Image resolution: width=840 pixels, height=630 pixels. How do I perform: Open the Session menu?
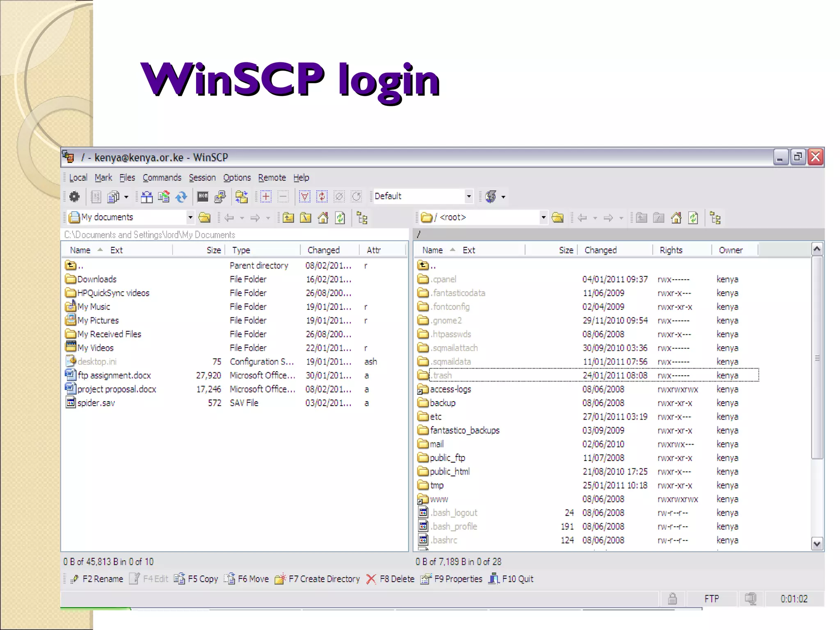point(202,178)
